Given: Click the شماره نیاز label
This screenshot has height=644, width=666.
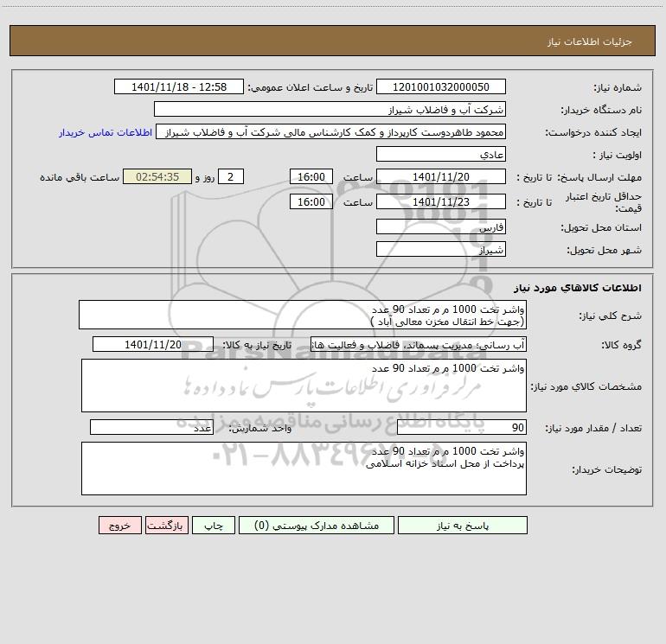Looking at the screenshot, I should click(x=618, y=88).
